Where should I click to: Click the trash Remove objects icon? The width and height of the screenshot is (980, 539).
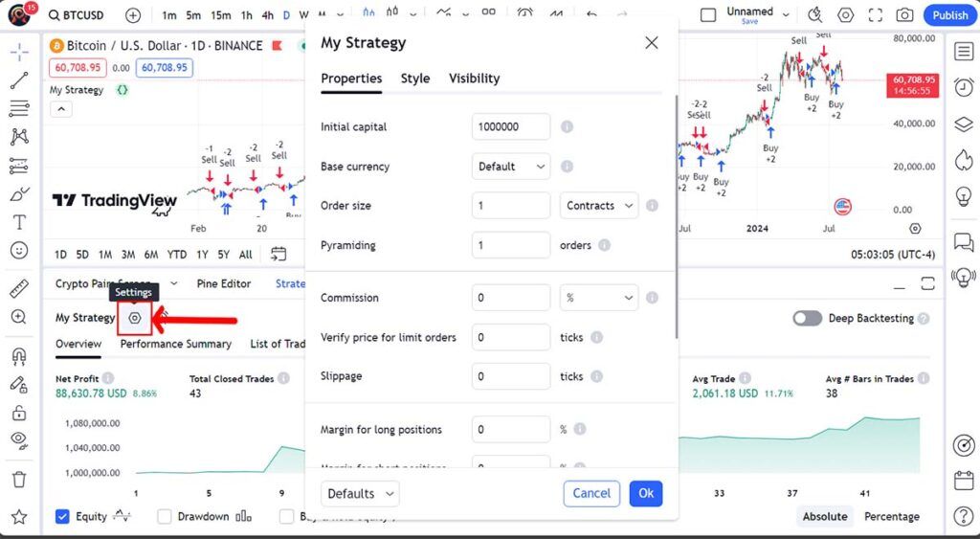(x=19, y=479)
